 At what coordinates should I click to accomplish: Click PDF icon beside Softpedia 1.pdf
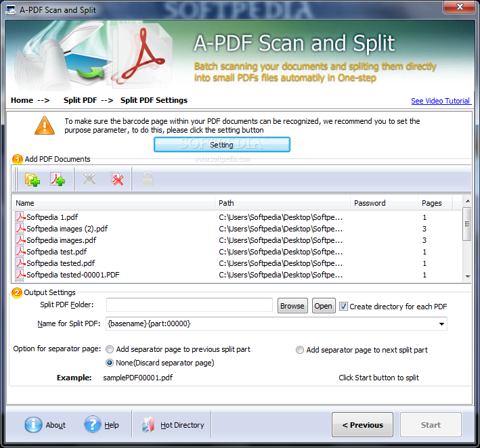(20, 217)
